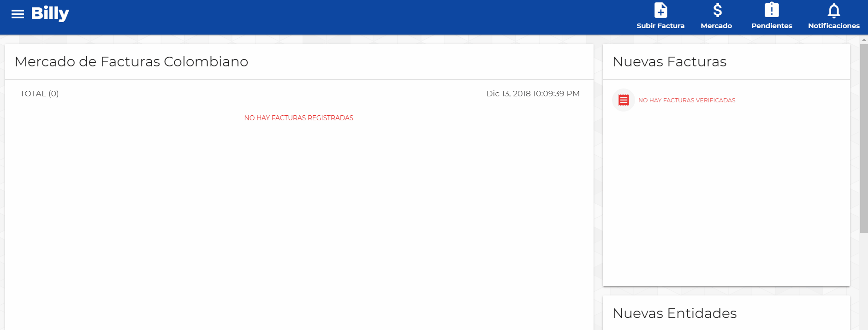Click the Notificaciones bell icon
This screenshot has height=330, width=868.
coord(833,10)
